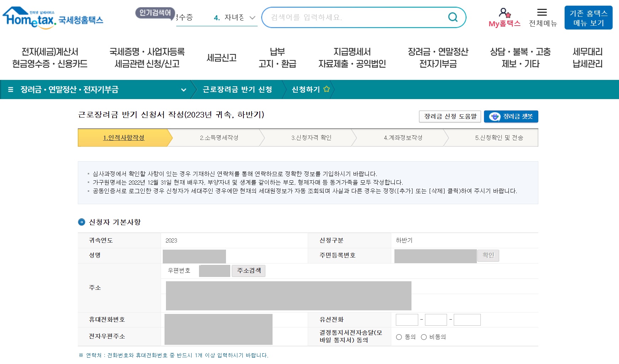Click the search magnifier icon
Image resolution: width=619 pixels, height=364 pixels.
[x=453, y=17]
